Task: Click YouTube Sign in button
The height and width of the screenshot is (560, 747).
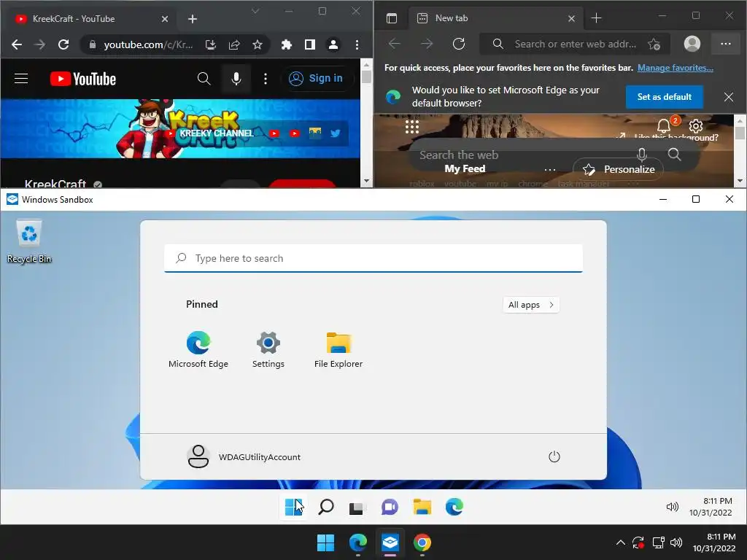Action: (317, 79)
